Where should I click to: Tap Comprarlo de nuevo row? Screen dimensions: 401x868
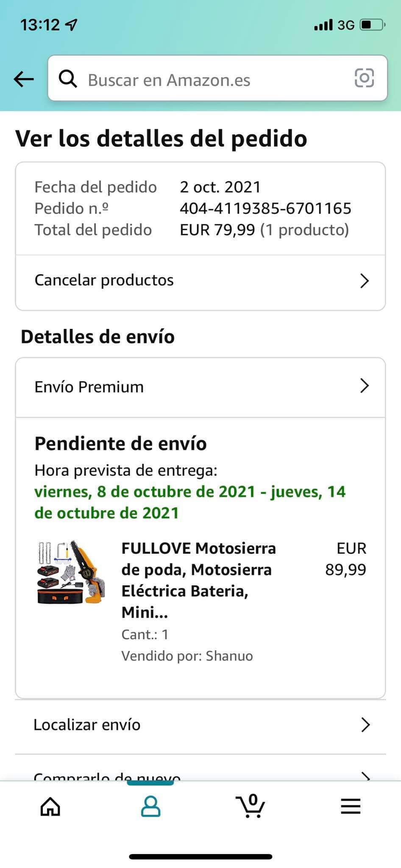(107, 776)
